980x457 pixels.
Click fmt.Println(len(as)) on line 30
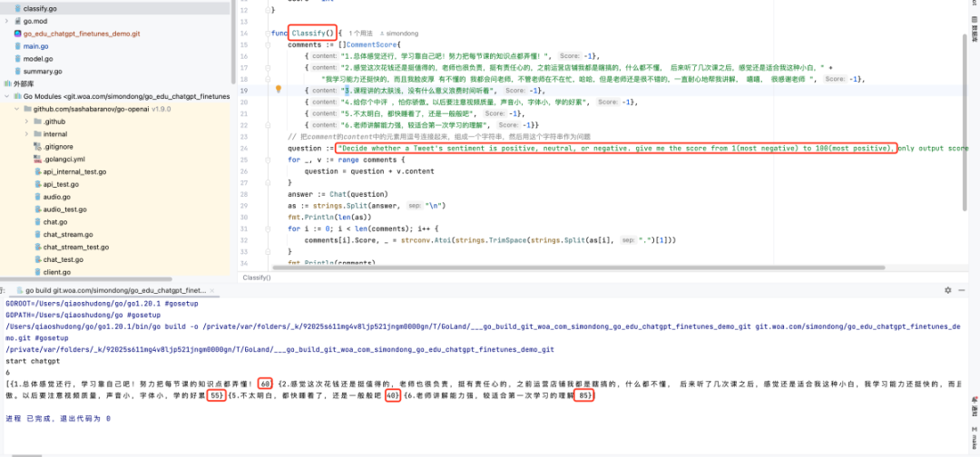tap(329, 218)
